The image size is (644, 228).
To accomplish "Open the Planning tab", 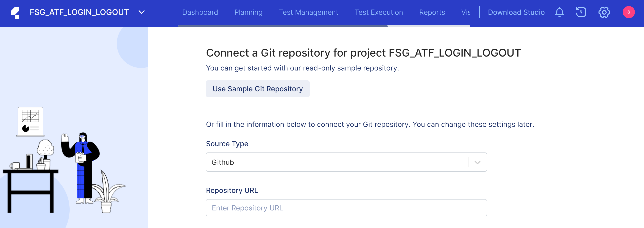I will (x=248, y=12).
